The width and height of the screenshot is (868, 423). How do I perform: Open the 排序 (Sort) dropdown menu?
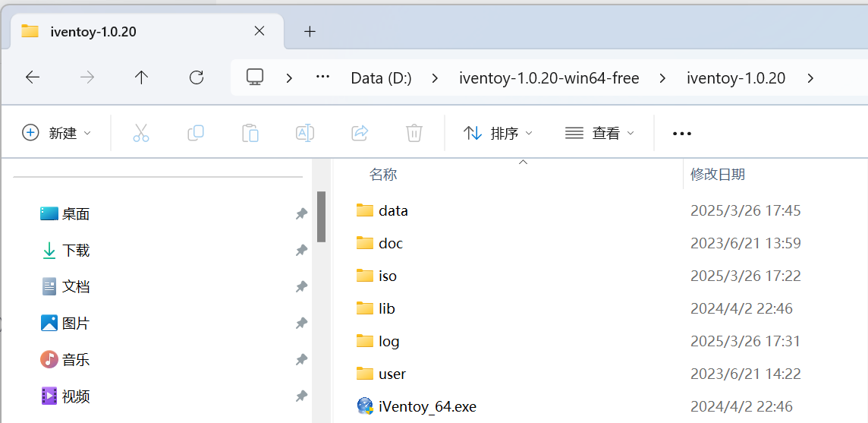pos(498,133)
